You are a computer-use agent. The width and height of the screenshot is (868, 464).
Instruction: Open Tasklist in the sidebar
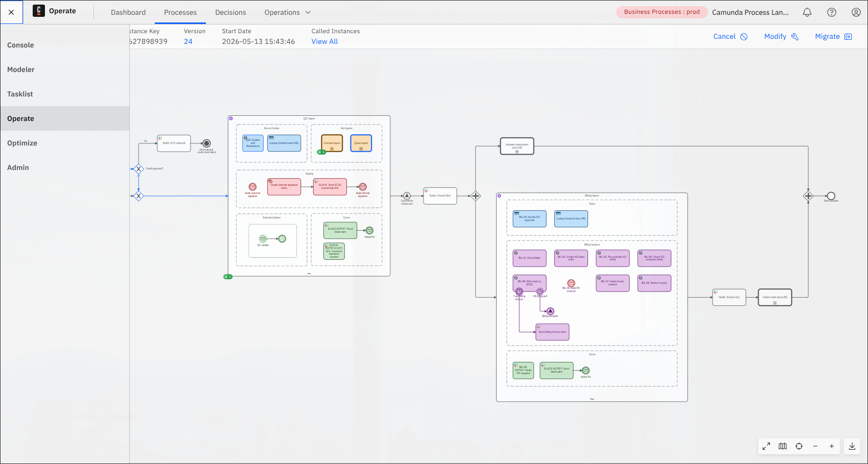tap(65, 94)
